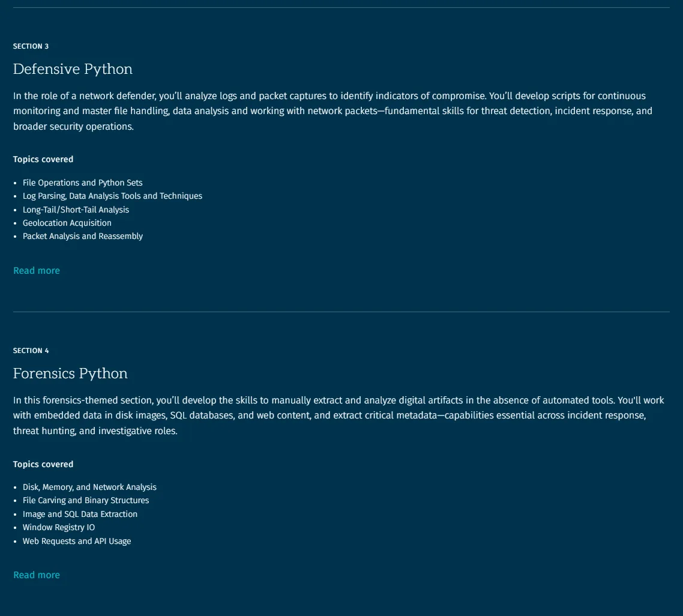Click Topics covered under Forensics Python
The height and width of the screenshot is (616, 683).
pos(43,464)
